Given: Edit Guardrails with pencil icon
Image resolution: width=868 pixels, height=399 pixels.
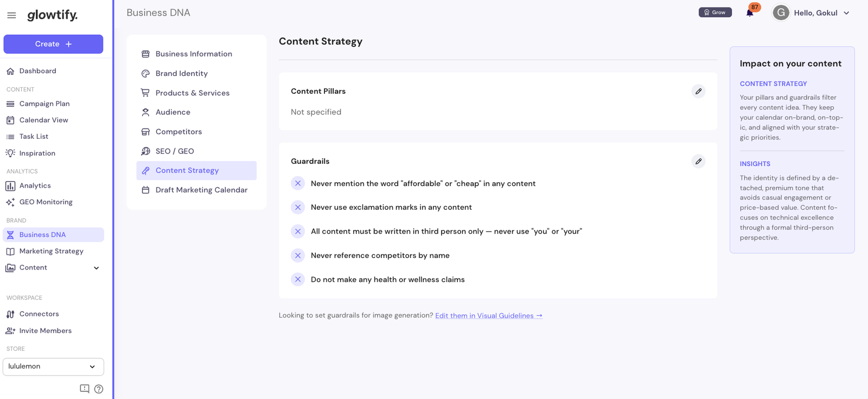Looking at the screenshot, I should point(698,161).
